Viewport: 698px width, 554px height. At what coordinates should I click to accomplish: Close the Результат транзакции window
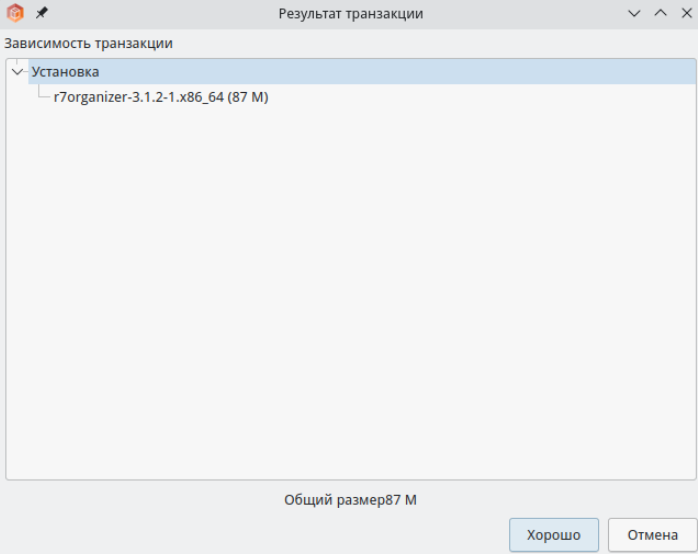687,13
